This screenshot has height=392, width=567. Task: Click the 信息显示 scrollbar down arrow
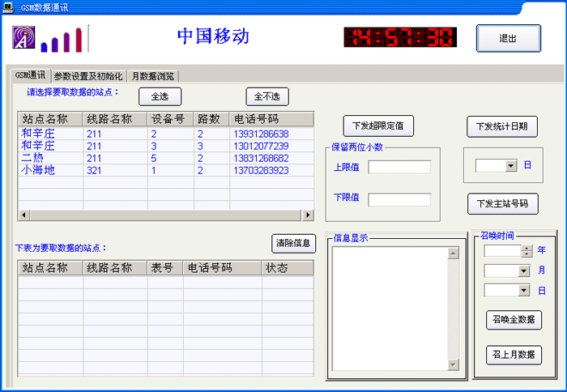pyautogui.click(x=453, y=365)
